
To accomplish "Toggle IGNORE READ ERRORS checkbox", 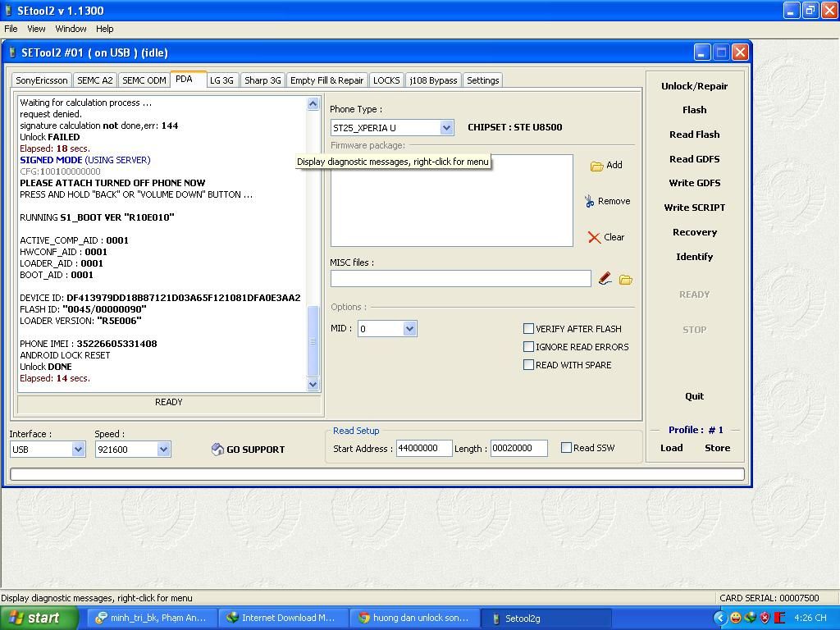I will pyautogui.click(x=528, y=347).
